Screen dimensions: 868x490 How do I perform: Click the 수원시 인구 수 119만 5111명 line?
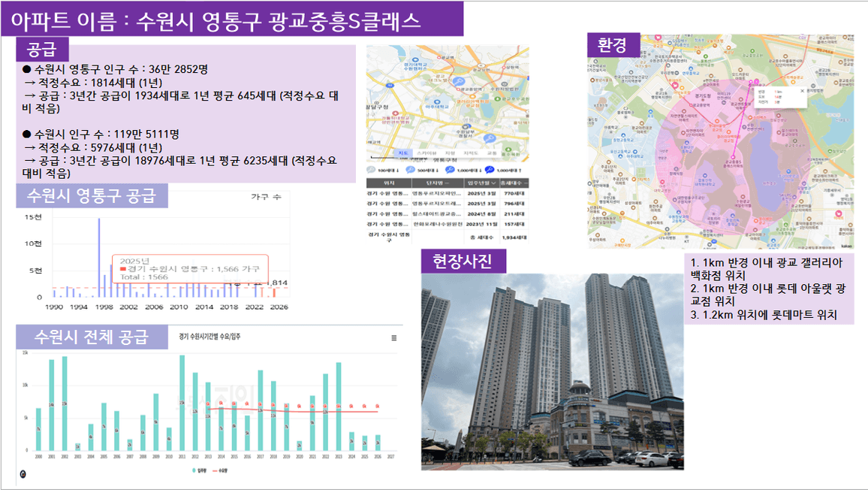(x=101, y=134)
